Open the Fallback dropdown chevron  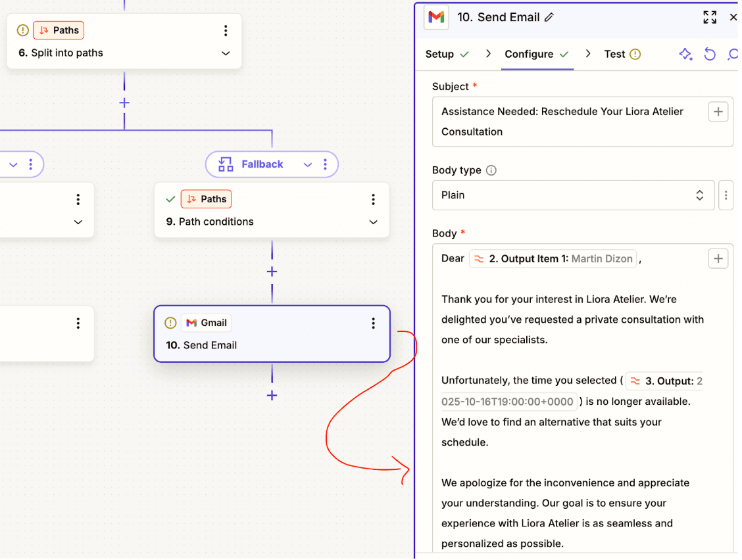tap(307, 164)
